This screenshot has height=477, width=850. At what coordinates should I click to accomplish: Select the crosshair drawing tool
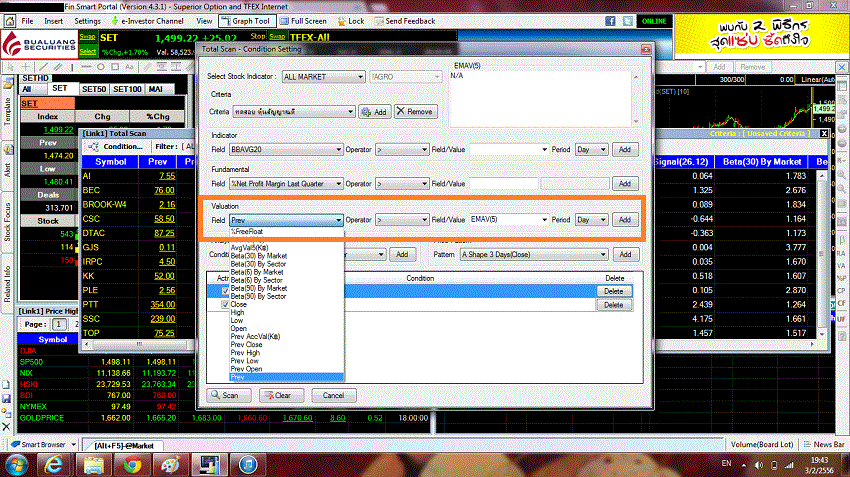[25, 67]
